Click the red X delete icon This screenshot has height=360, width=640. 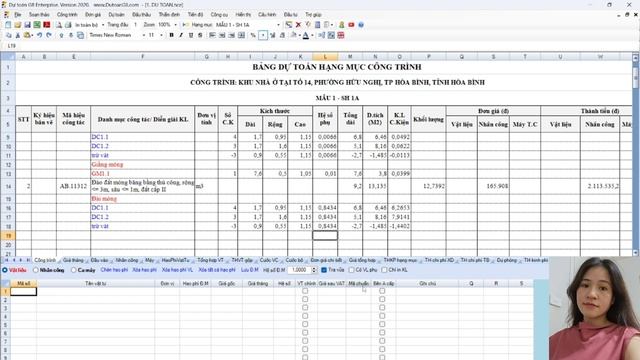[298, 25]
